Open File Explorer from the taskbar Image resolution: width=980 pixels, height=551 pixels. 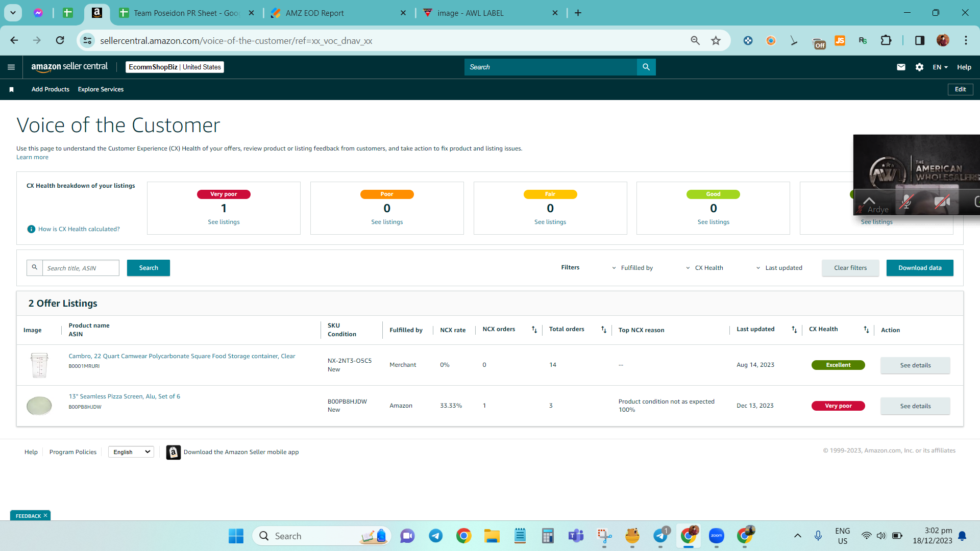point(492,536)
